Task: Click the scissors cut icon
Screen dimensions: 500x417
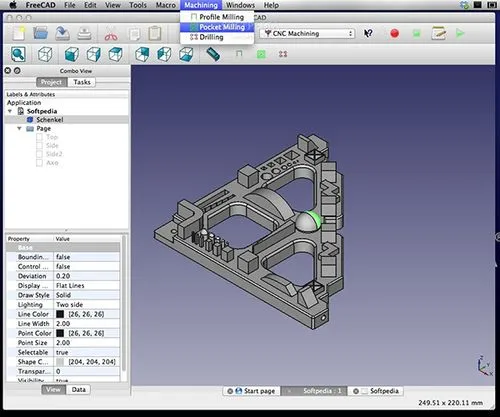Action: click(x=111, y=36)
